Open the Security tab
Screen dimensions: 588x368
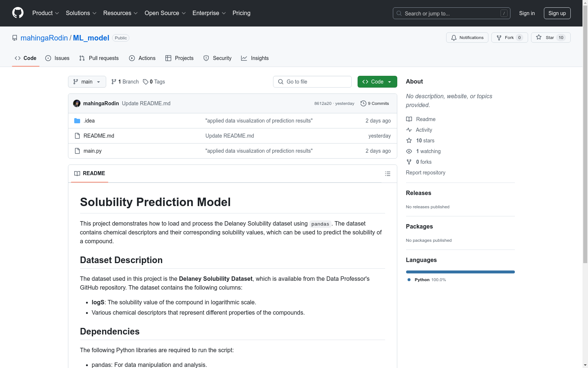point(218,58)
